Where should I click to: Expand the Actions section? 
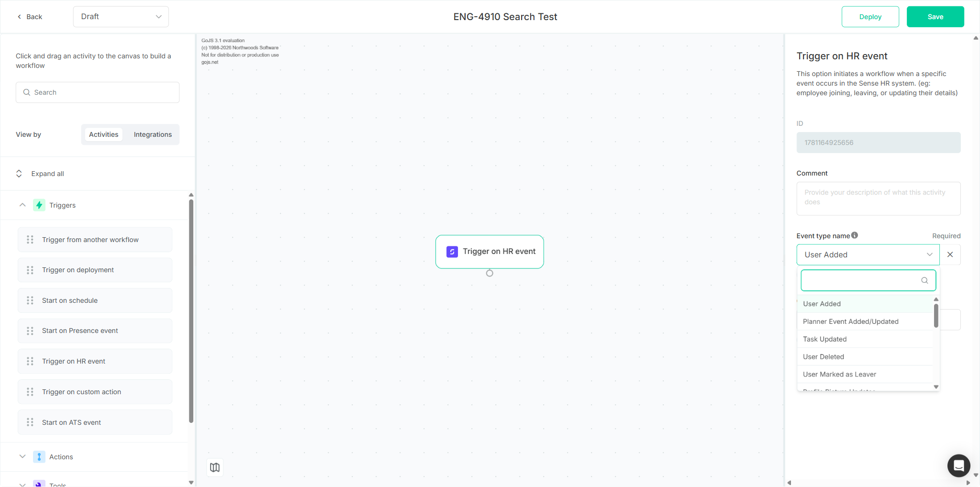pyautogui.click(x=22, y=456)
